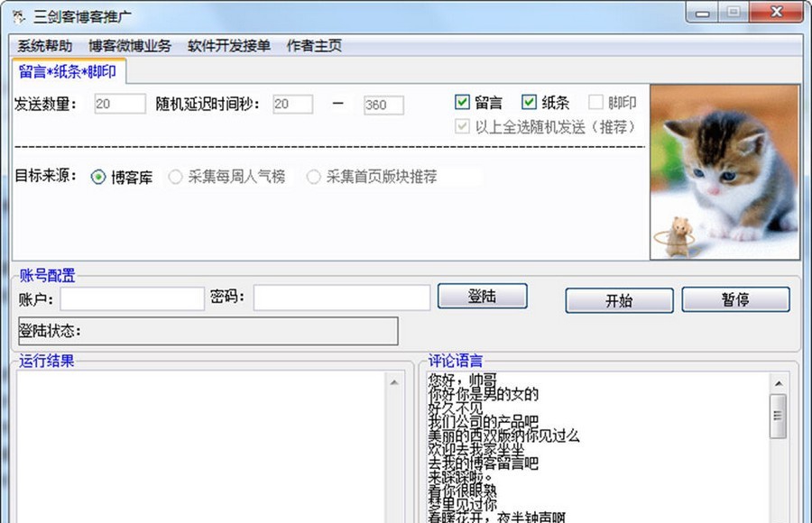
Task: Click the 运行结果 output text area
Action: [202, 447]
